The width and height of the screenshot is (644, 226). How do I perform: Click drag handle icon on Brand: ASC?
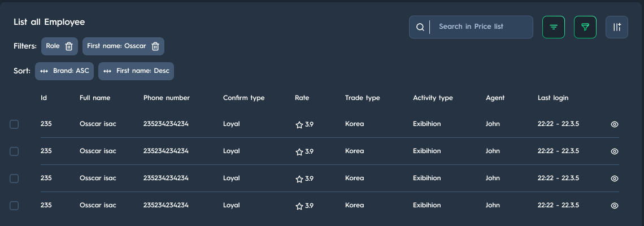coord(44,71)
